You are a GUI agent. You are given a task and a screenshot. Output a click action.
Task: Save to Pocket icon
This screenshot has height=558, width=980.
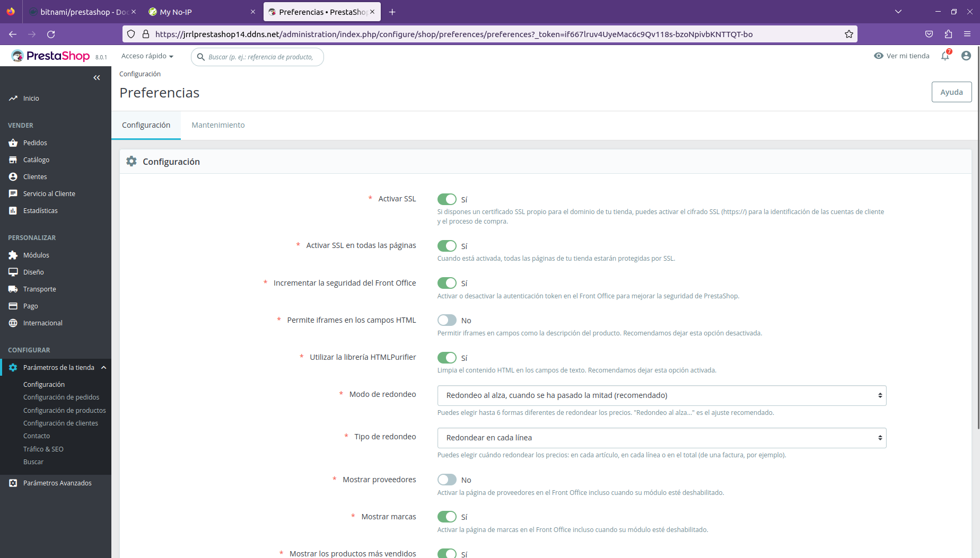pyautogui.click(x=929, y=34)
